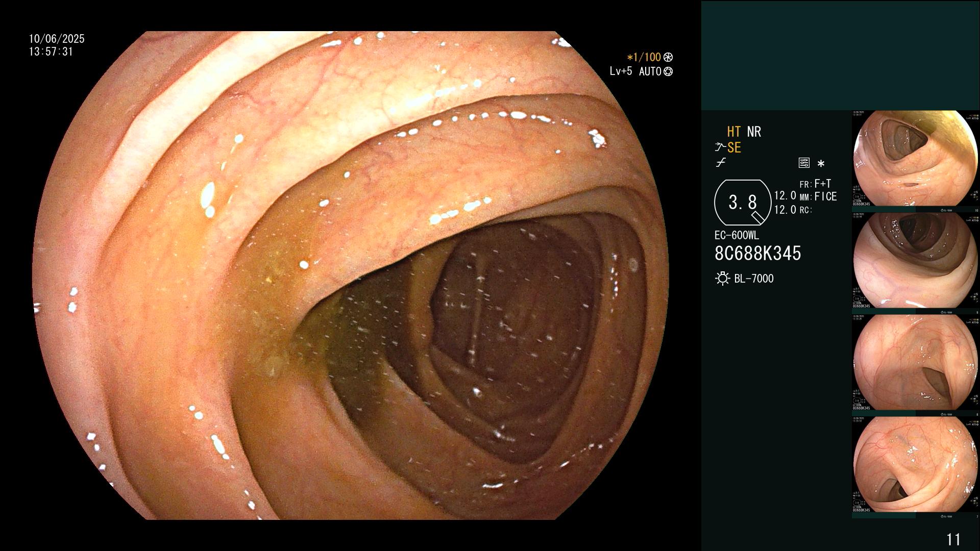Viewport: 980px width, 551px height.
Task: Click the tone curve icon below SE
Action: pyautogui.click(x=721, y=163)
